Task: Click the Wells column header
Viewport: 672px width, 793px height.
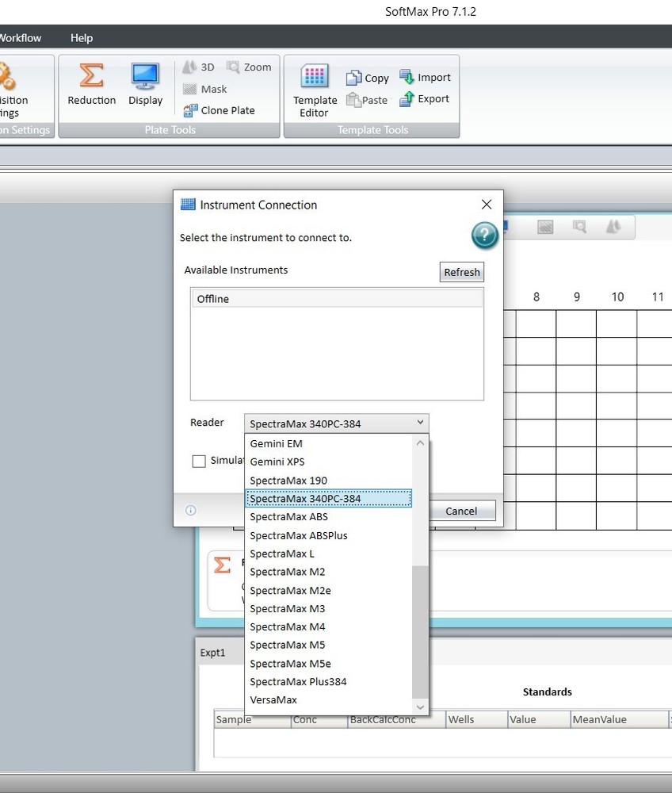Action: point(476,720)
